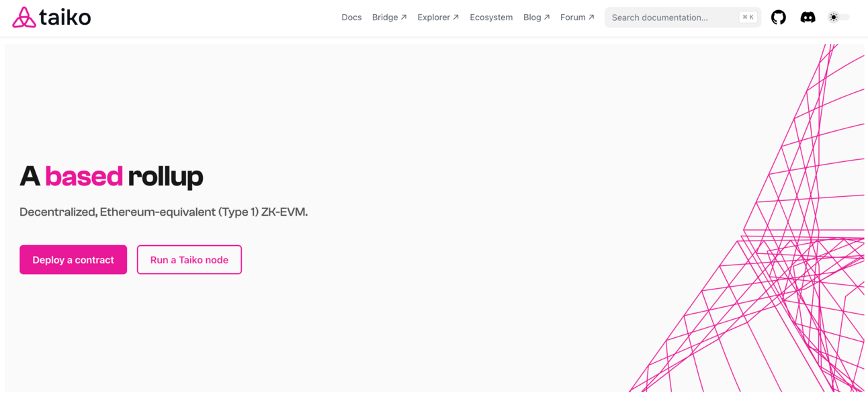Open the Discord server icon

(808, 17)
